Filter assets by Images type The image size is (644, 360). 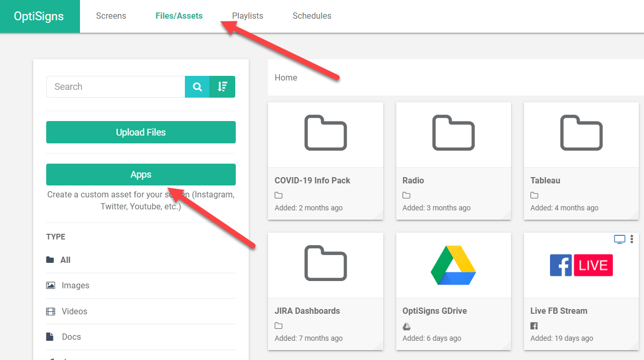point(75,286)
